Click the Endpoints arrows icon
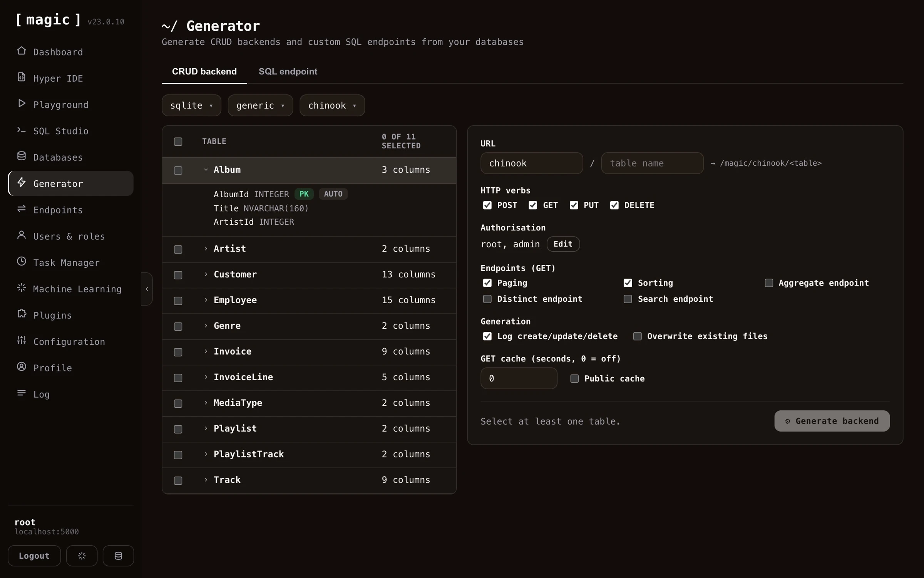Viewport: 924px width, 578px height. (x=22, y=209)
